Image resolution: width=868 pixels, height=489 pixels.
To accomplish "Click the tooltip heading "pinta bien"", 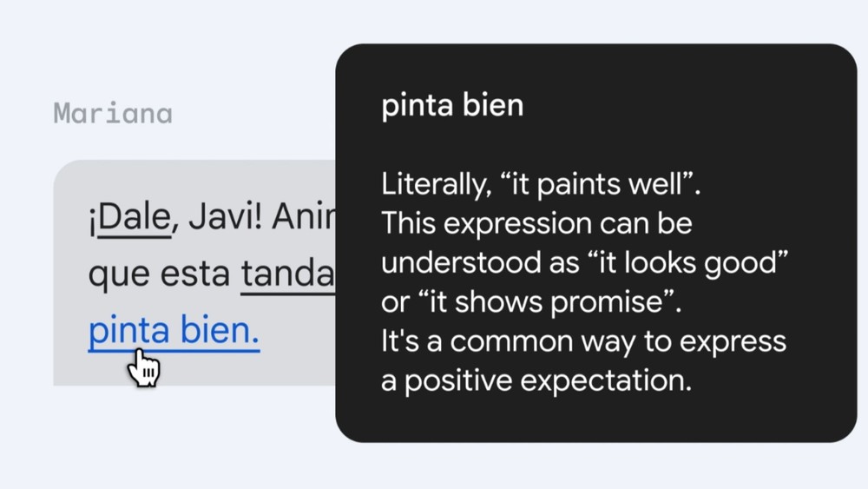I will point(452,105).
